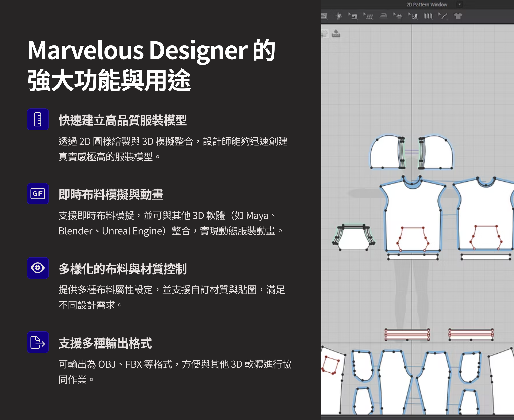Click heading 支援多種輸出格式

tap(105, 343)
